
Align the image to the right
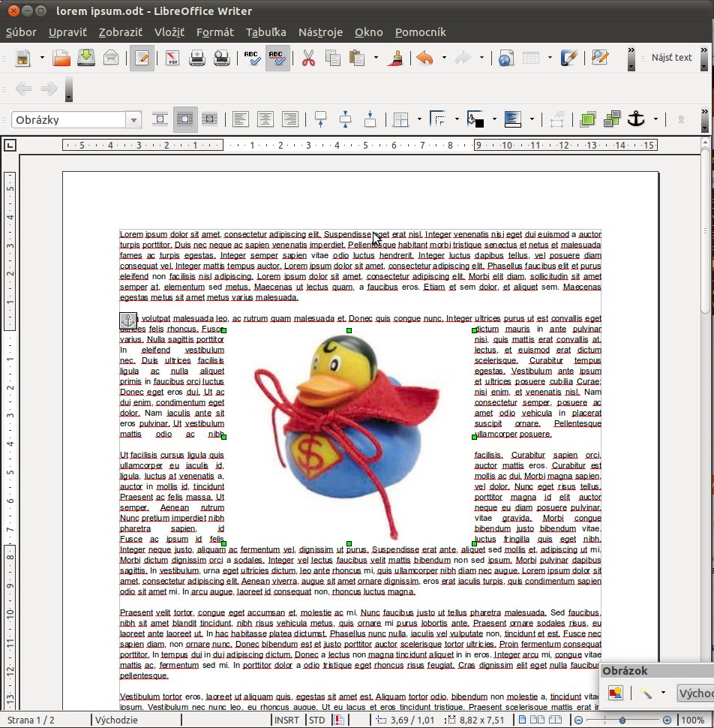[x=290, y=120]
